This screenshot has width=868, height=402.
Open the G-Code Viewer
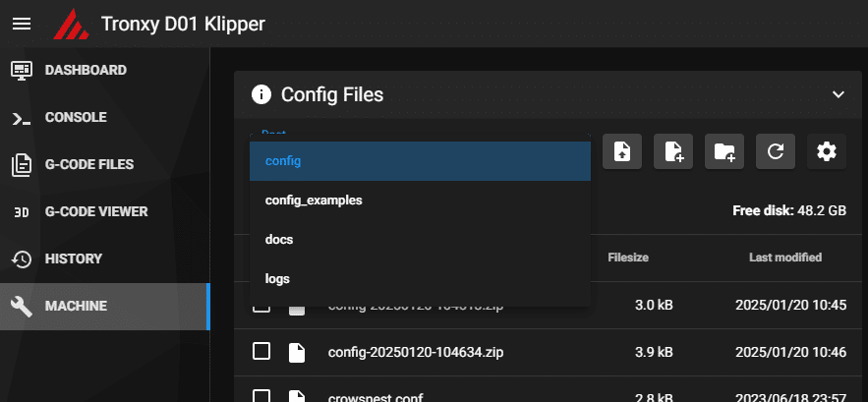pos(104,211)
